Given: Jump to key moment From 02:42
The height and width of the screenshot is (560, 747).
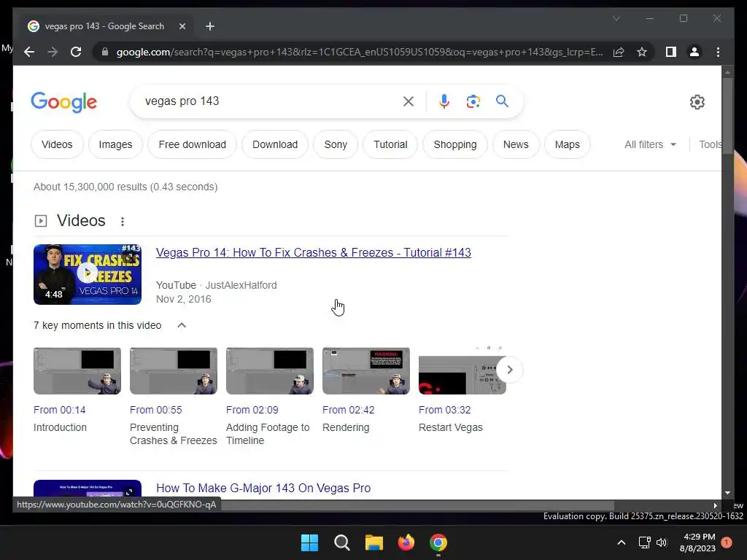Looking at the screenshot, I should pyautogui.click(x=348, y=410).
